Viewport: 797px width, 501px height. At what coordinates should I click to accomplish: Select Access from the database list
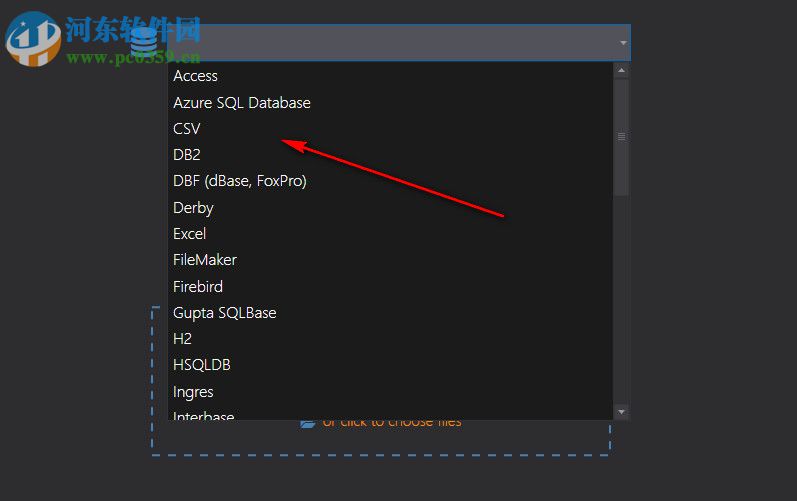coord(390,76)
